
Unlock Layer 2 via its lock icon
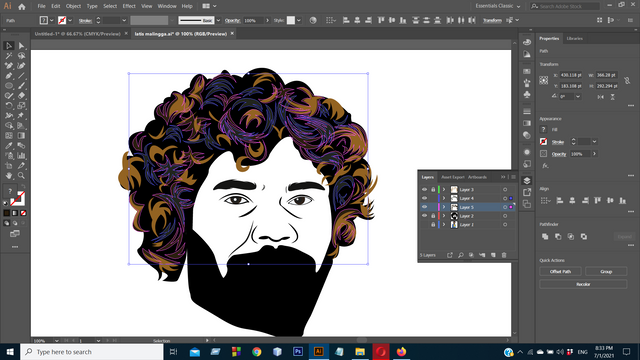point(433,216)
